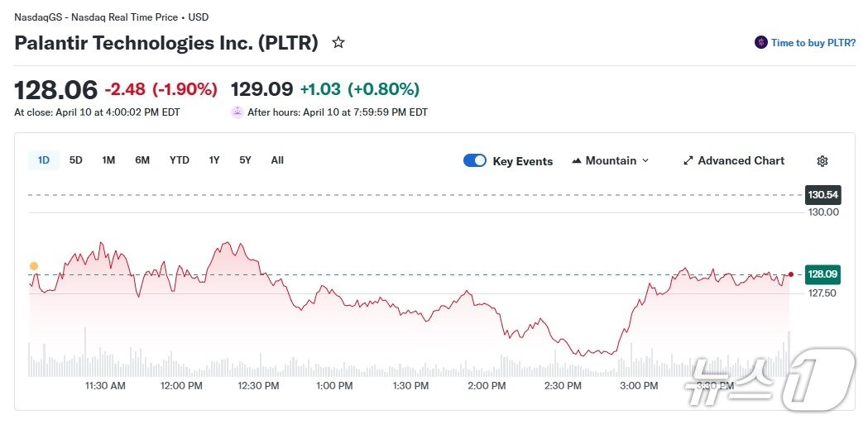Select the 1Y time range
The width and height of the screenshot is (868, 424).
pos(214,160)
